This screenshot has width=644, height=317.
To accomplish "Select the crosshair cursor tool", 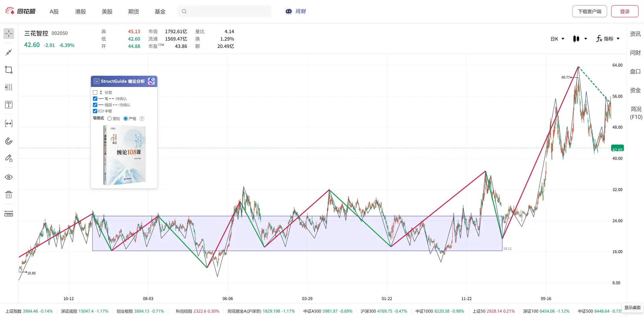I will point(9,34).
